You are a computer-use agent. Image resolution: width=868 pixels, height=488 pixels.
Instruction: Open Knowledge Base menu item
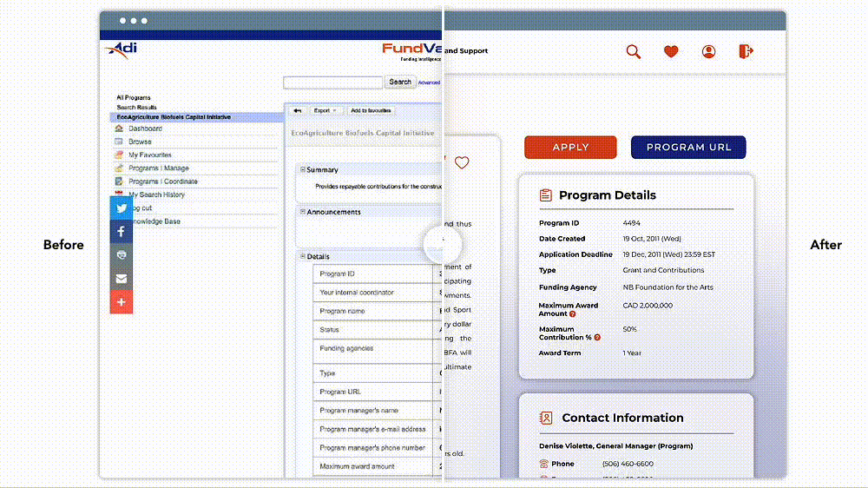[155, 221]
